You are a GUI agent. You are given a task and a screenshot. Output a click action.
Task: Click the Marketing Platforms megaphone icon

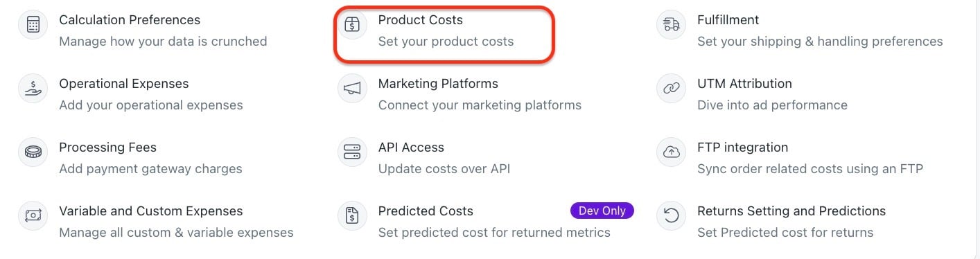point(352,89)
